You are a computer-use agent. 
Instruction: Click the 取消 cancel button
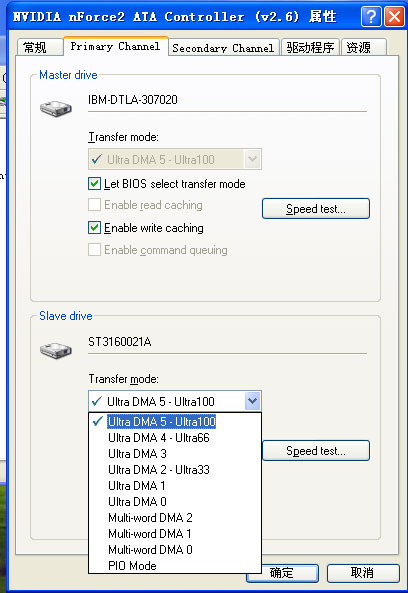click(x=363, y=573)
